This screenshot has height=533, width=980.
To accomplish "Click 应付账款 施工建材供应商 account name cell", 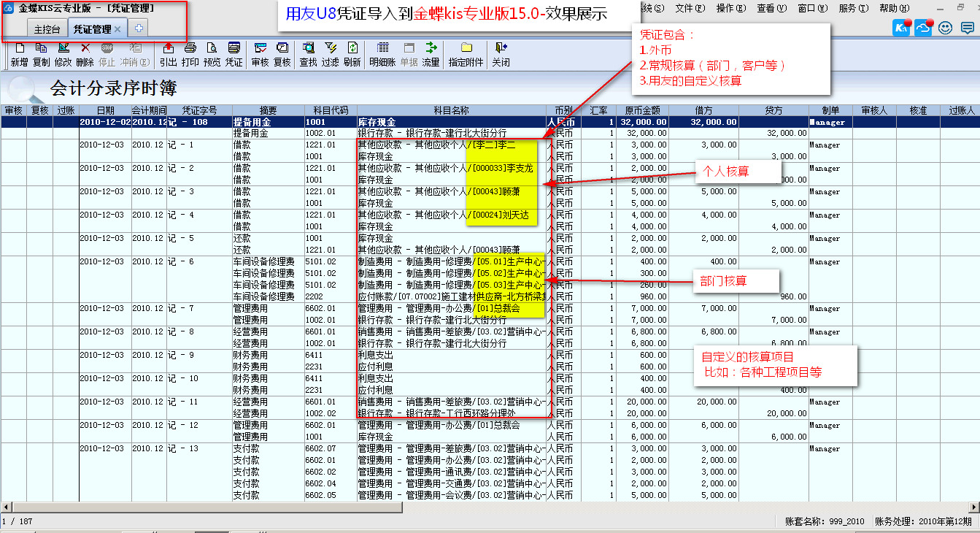I will pos(452,296).
